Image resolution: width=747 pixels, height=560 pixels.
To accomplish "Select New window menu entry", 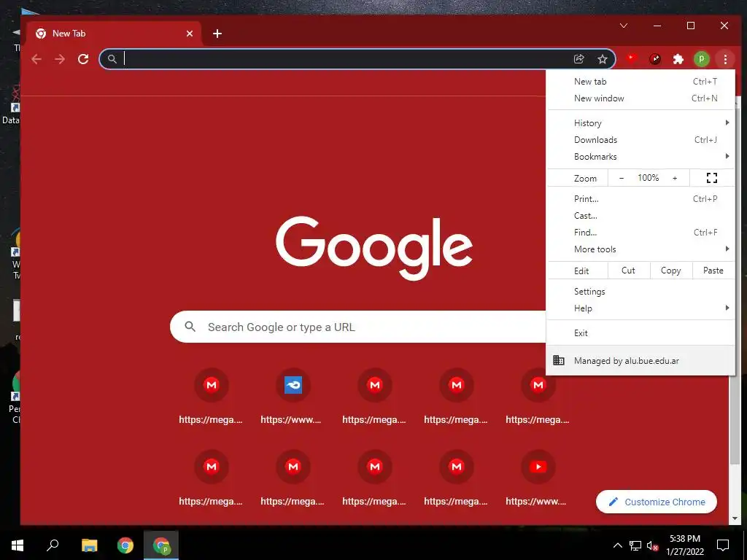I will [640, 98].
